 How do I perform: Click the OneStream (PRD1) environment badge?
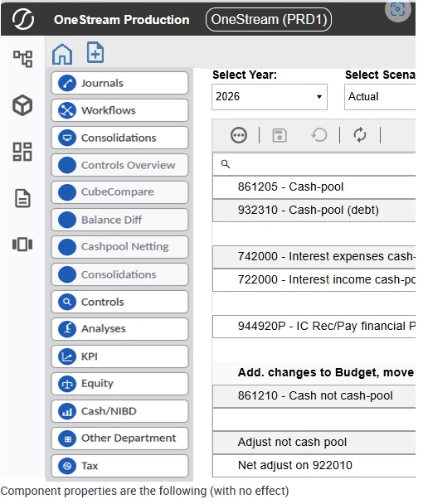(269, 20)
